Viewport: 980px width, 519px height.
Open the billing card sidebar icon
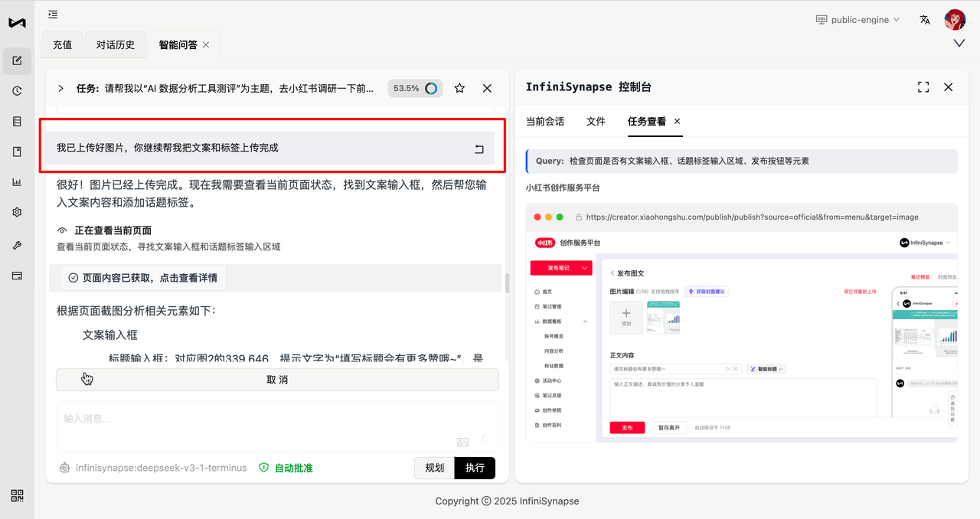[x=17, y=276]
